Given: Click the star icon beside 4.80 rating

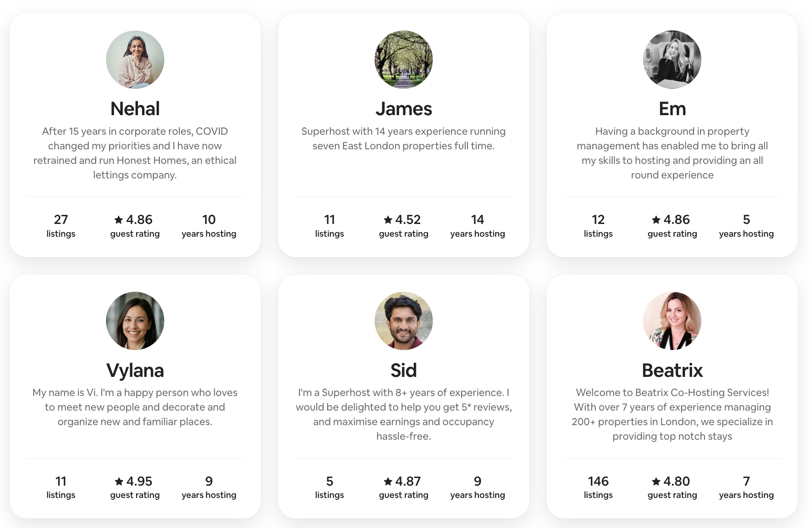Looking at the screenshot, I should pos(656,481).
